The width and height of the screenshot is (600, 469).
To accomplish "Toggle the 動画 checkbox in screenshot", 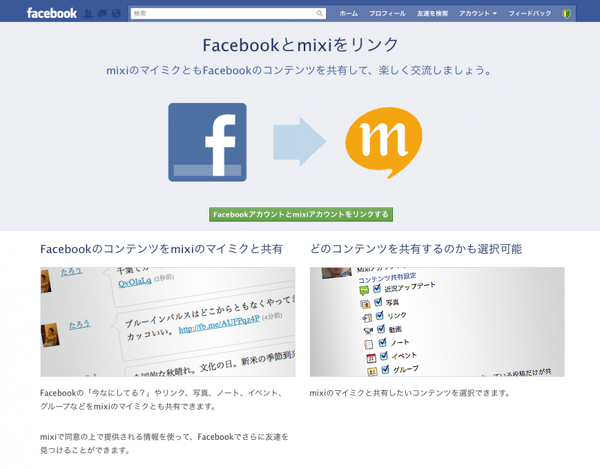I will click(x=381, y=329).
